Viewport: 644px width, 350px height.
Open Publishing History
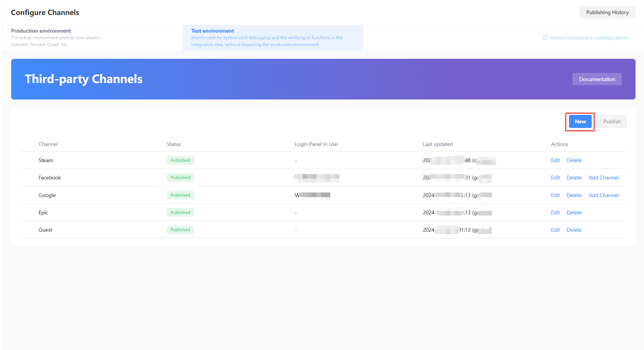[607, 12]
